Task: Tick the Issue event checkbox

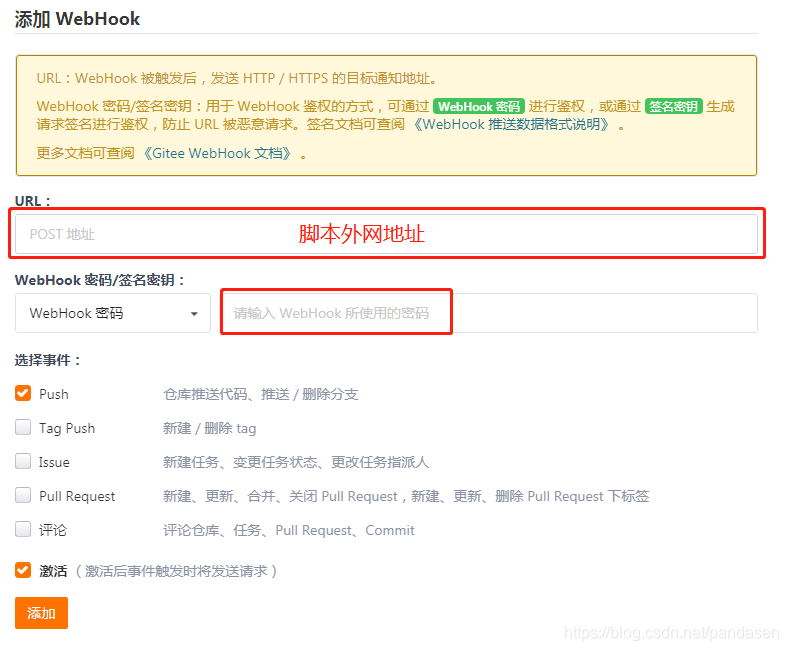Action: pos(23,461)
